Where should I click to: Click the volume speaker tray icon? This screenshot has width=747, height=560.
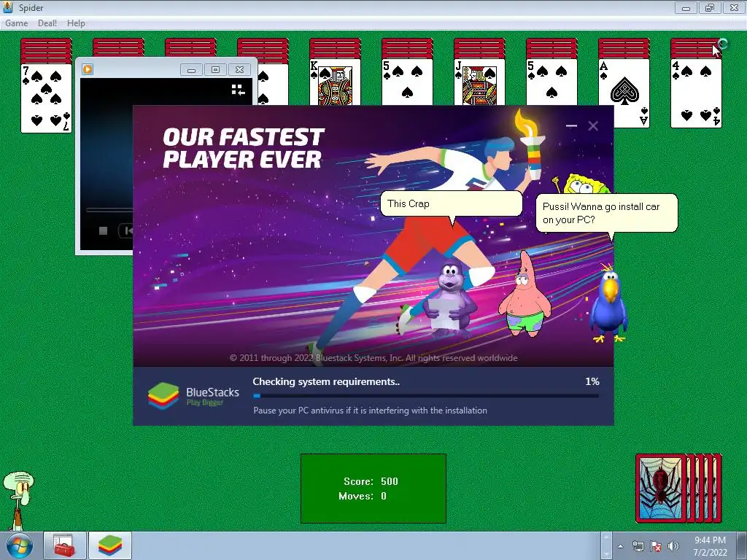pyautogui.click(x=673, y=546)
